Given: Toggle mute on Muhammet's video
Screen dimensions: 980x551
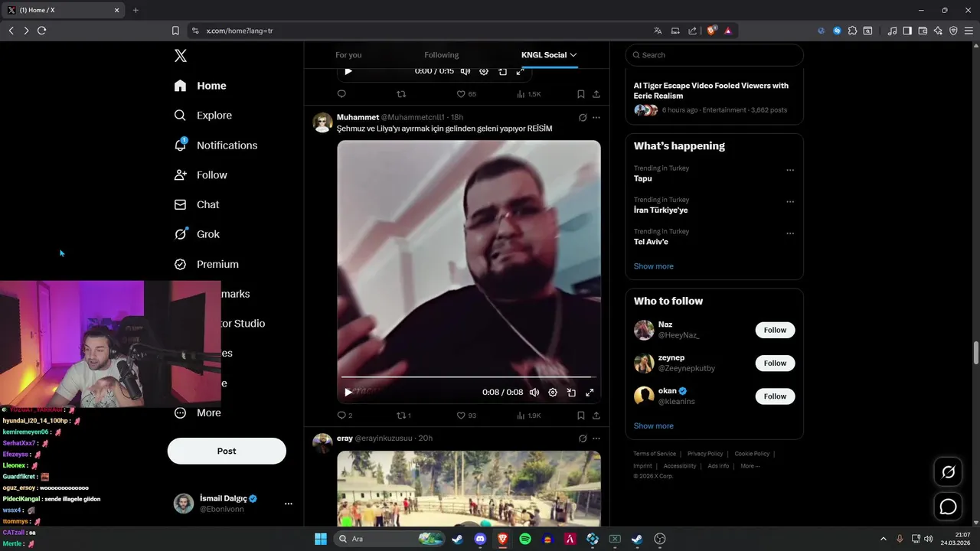Looking at the screenshot, I should (534, 392).
